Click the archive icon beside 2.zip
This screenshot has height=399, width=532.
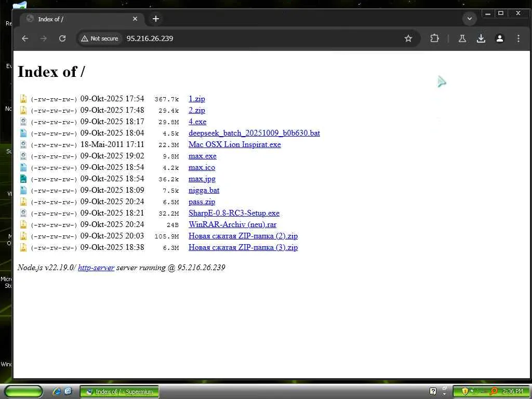[23, 110]
